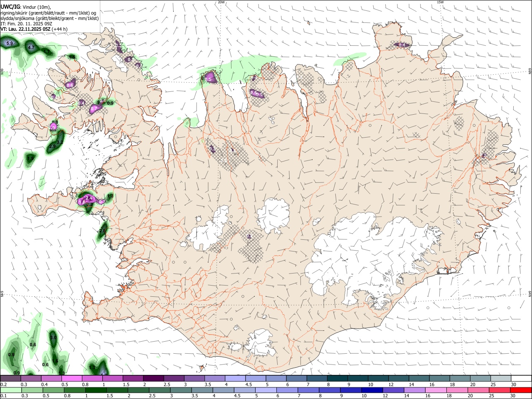Image resolution: width=532 pixels, height=399 pixels.
Task: Select the 3.2 rain value label
Action: coord(60,143)
